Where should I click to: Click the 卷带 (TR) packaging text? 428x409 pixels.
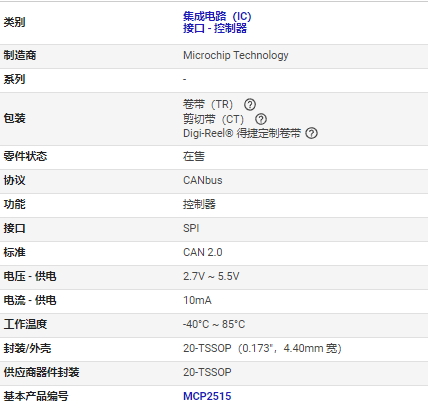208,105
